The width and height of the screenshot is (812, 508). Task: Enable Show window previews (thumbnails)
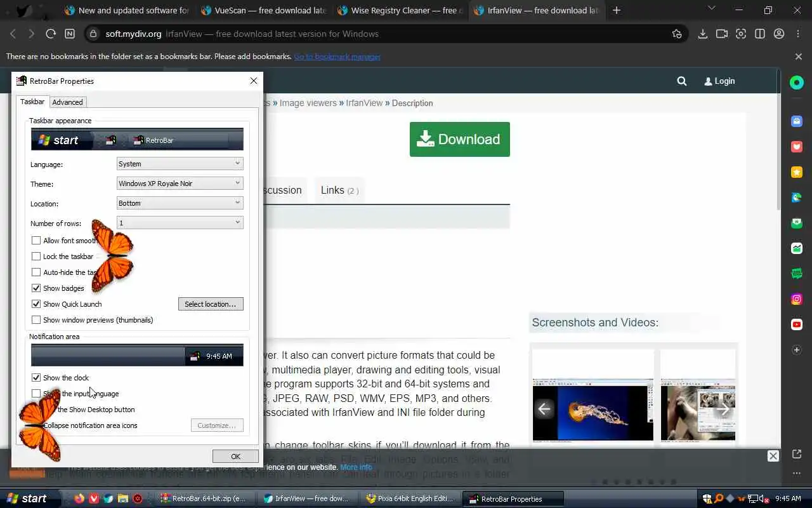pyautogui.click(x=36, y=320)
